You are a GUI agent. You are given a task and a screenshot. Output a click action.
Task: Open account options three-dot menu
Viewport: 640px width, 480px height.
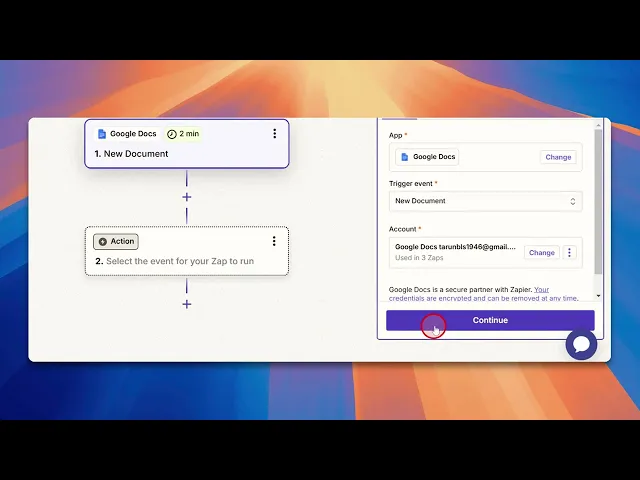[x=569, y=253]
